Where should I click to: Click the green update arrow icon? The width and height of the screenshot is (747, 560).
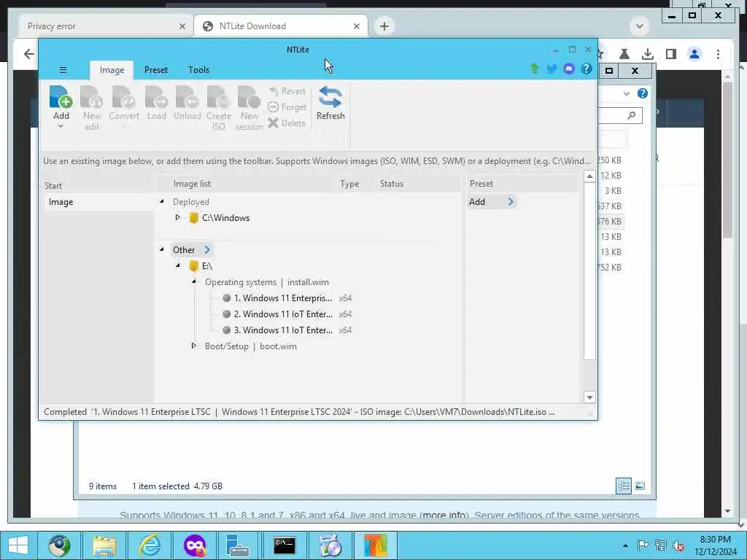tap(535, 69)
